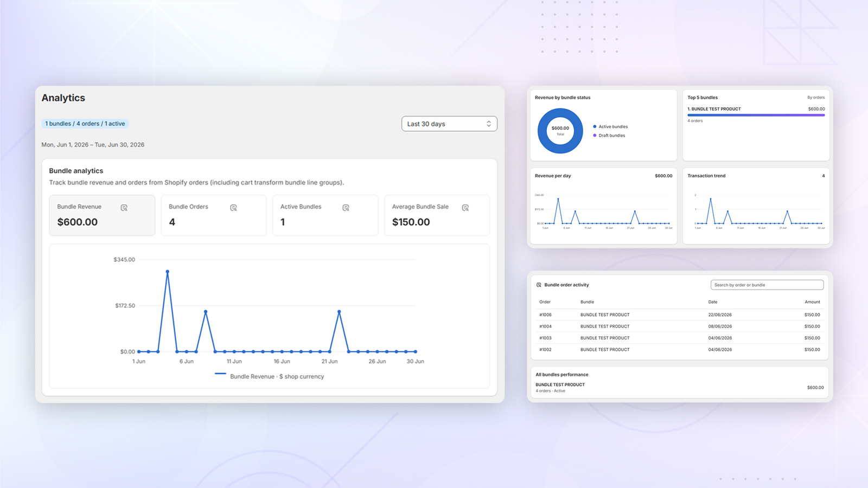
Task: Click the Search by order or bundle field
Action: (x=767, y=285)
